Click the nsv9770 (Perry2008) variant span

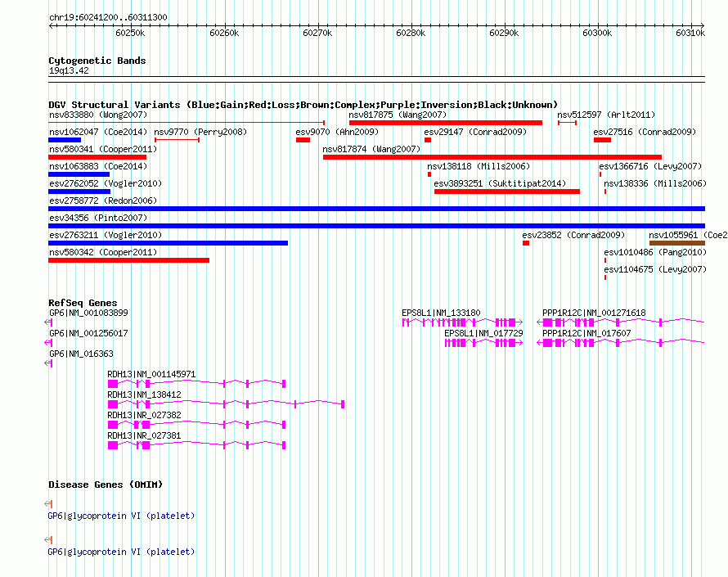tap(177, 140)
